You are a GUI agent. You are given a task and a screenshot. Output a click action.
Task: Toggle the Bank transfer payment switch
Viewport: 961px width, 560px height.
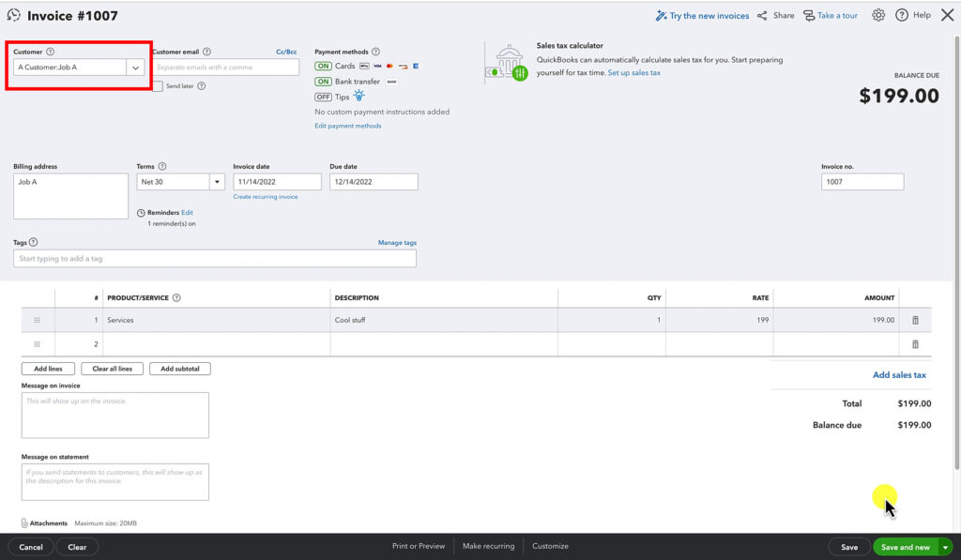(323, 82)
